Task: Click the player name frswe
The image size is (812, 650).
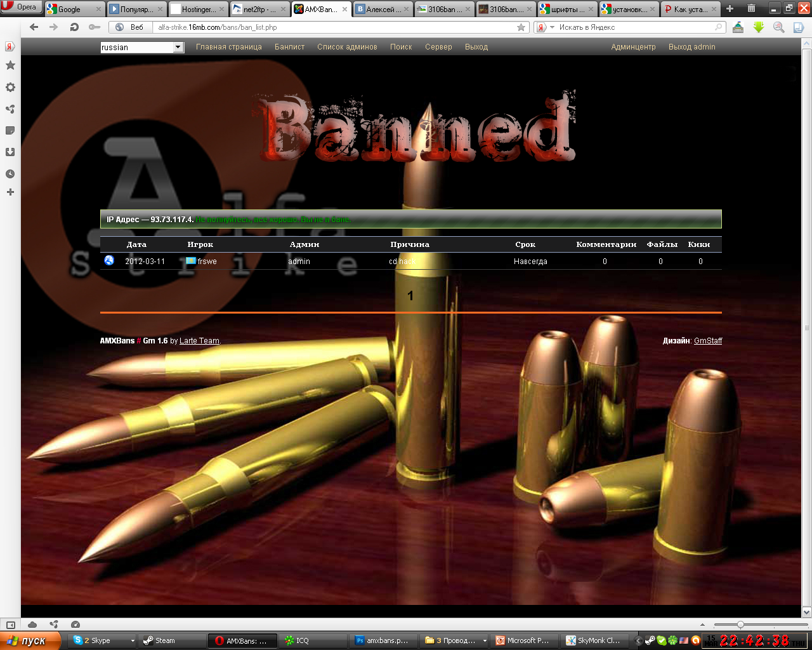Action: 207,262
